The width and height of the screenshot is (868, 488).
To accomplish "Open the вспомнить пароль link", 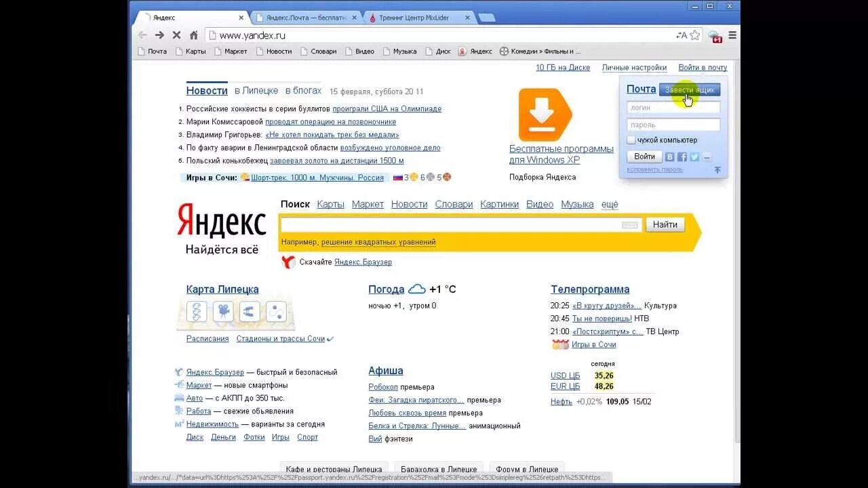I will [654, 169].
